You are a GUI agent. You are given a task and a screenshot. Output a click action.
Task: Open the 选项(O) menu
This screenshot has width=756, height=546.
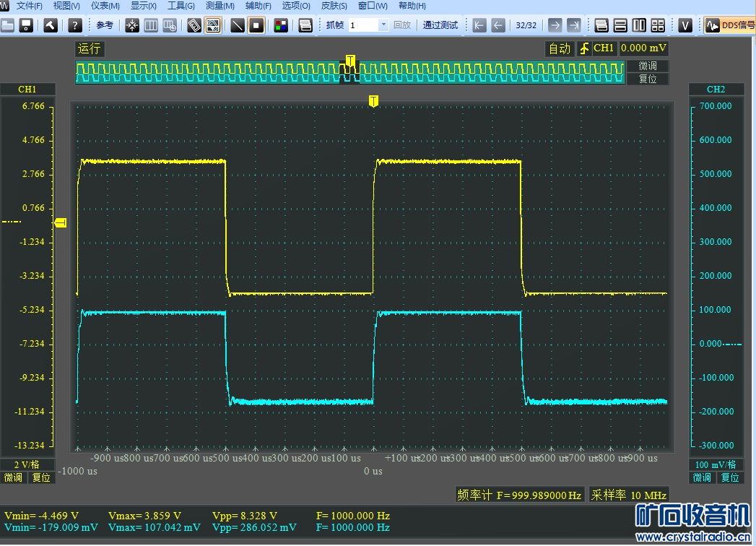pos(296,6)
